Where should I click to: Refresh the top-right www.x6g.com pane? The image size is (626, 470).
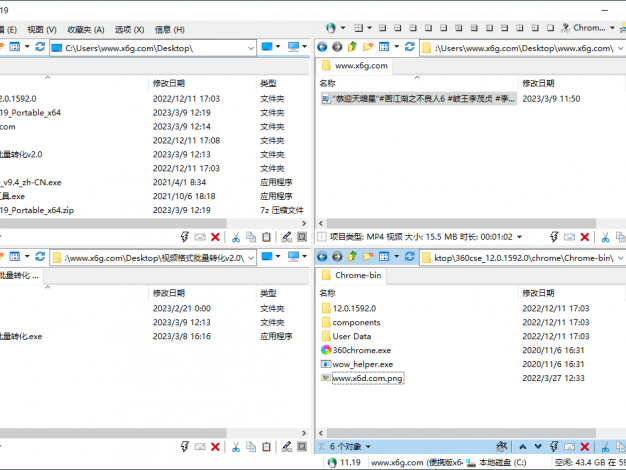[x=410, y=47]
